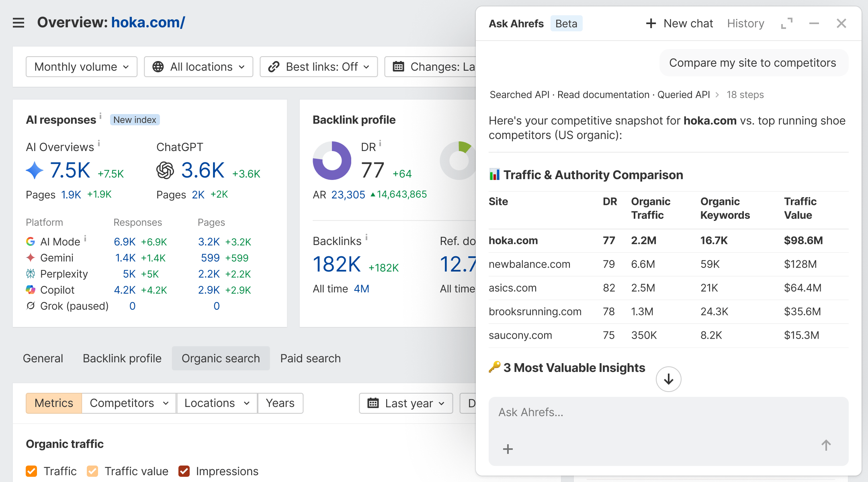The image size is (868, 482).
Task: Click the plus attachment icon in chat input
Action: pos(508,449)
